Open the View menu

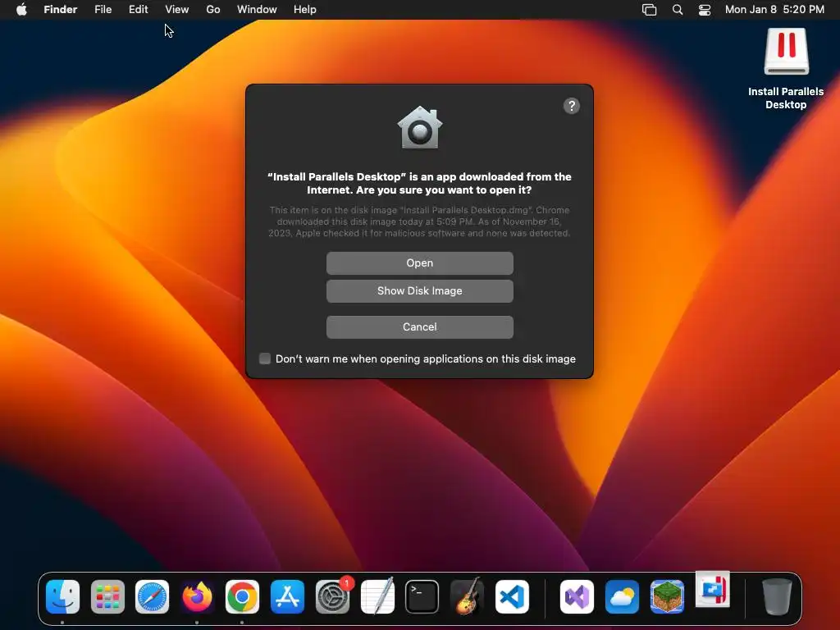tap(177, 9)
